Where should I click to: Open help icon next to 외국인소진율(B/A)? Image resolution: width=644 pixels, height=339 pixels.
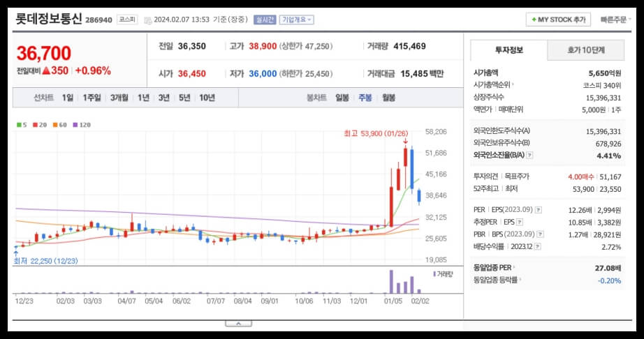(x=530, y=156)
